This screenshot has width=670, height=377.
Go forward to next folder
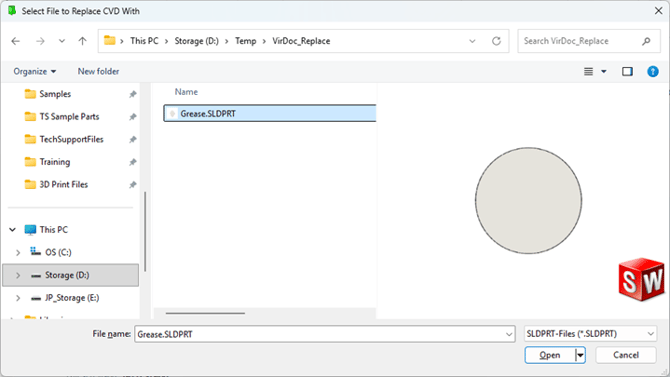(40, 41)
